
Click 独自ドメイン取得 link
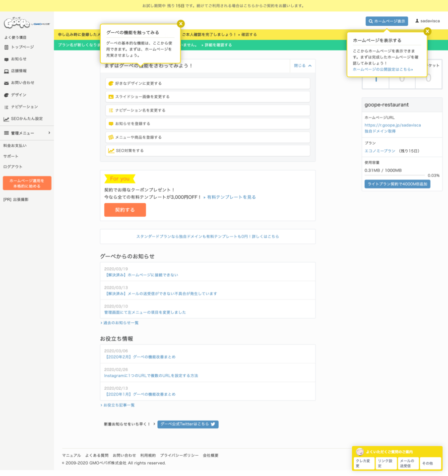(x=380, y=131)
